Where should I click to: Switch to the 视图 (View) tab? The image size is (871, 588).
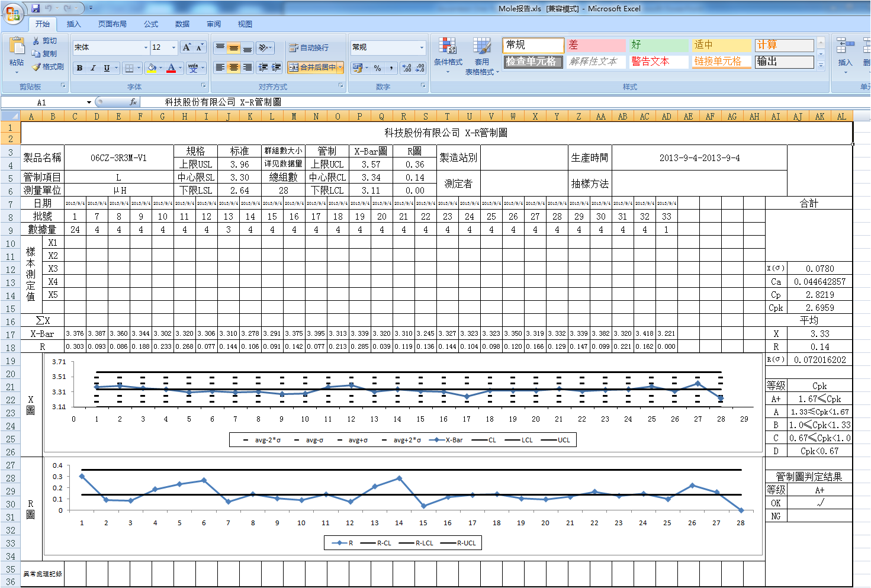245,24
